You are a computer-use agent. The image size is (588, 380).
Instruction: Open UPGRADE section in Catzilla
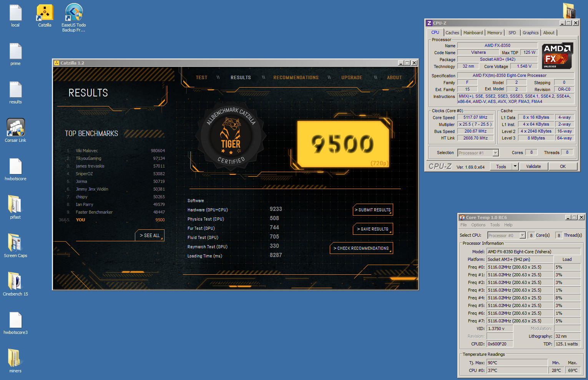[x=352, y=78]
